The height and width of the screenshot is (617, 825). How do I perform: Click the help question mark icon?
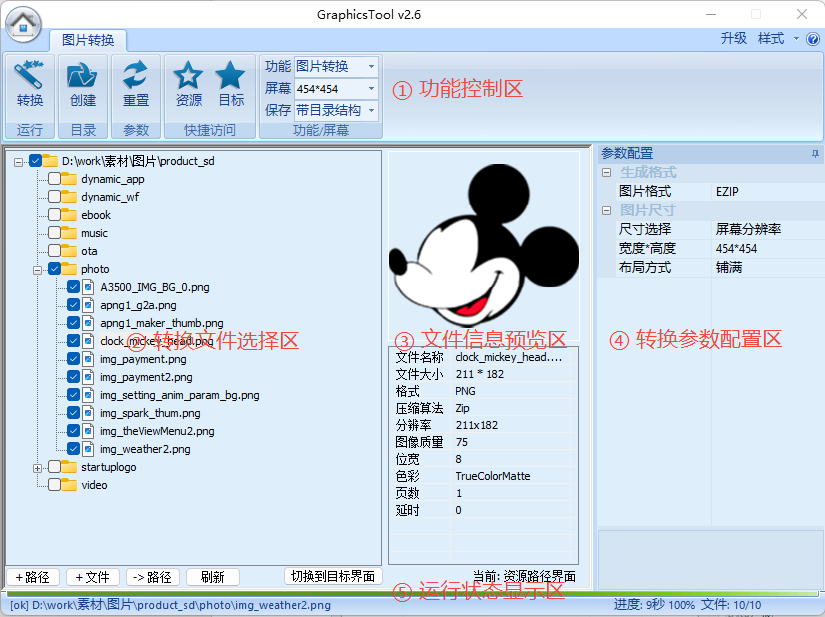point(813,39)
